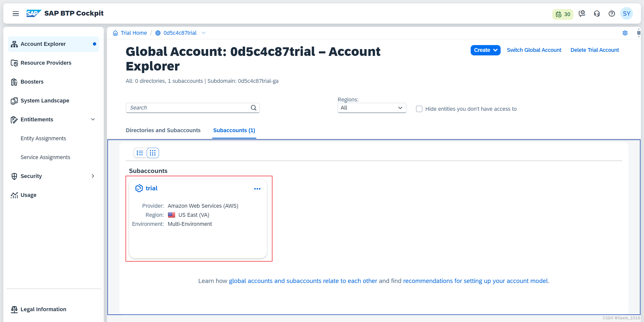Switch to tile grid view layout

pyautogui.click(x=153, y=153)
